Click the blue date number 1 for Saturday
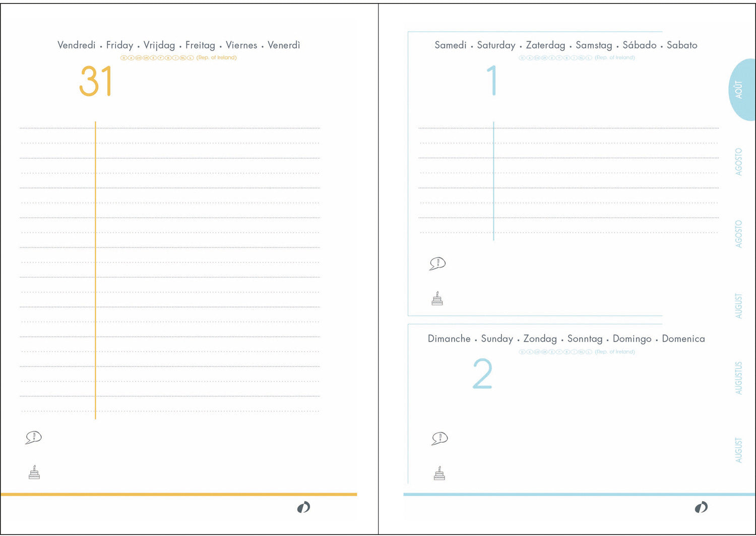This screenshot has height=536, width=756. point(492,81)
